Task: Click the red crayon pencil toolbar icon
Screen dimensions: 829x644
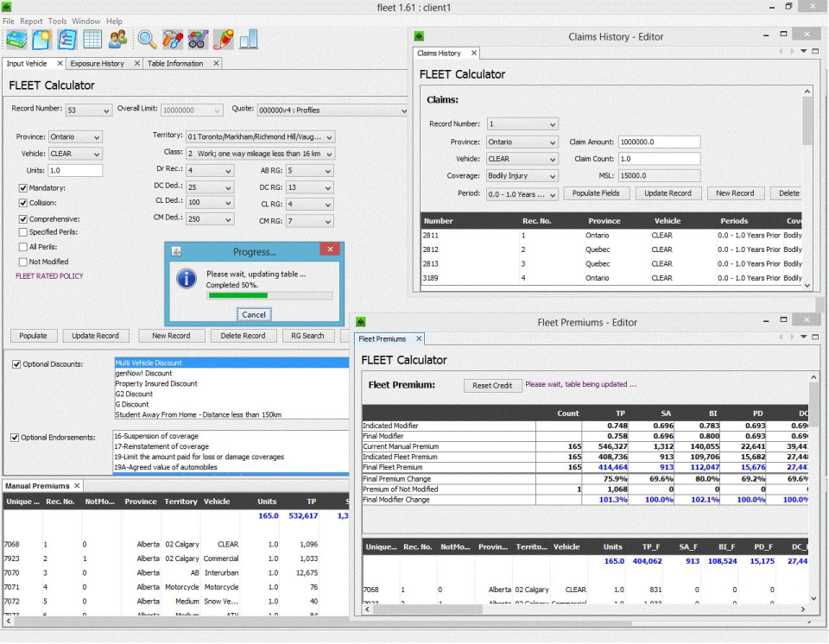Action: (224, 40)
